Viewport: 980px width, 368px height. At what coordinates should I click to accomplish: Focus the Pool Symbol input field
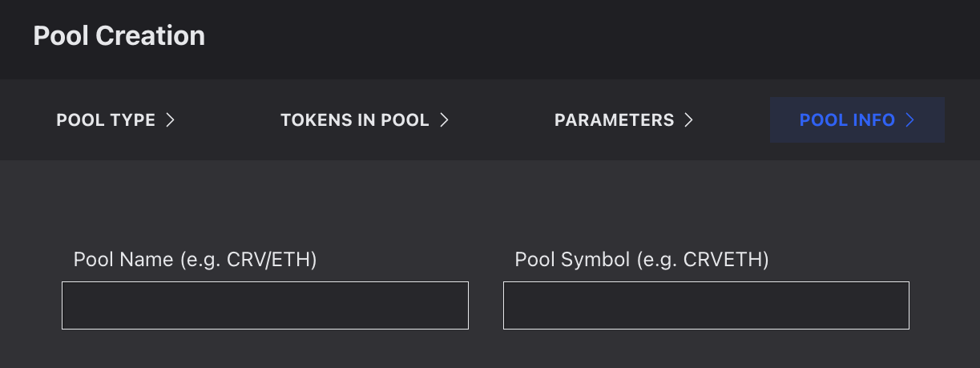706,305
